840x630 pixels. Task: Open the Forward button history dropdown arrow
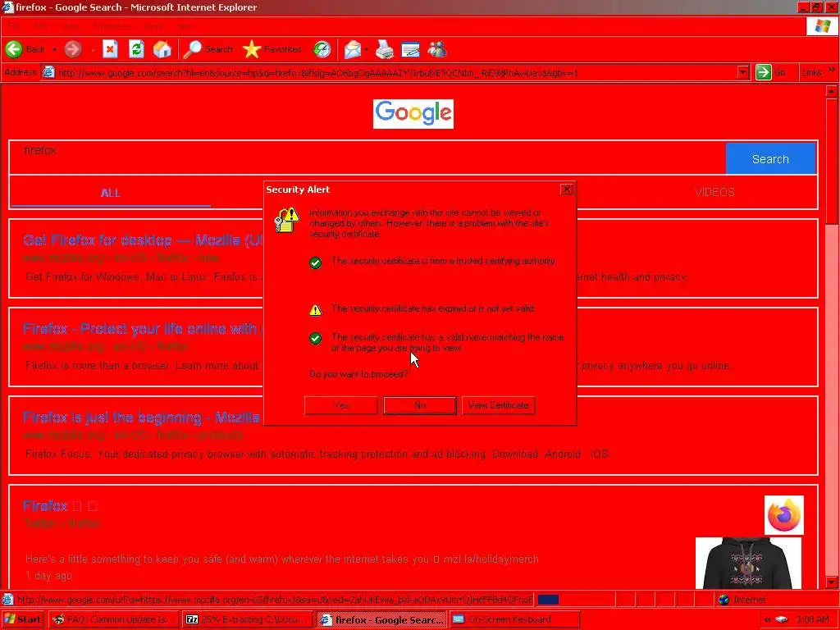pos(92,49)
